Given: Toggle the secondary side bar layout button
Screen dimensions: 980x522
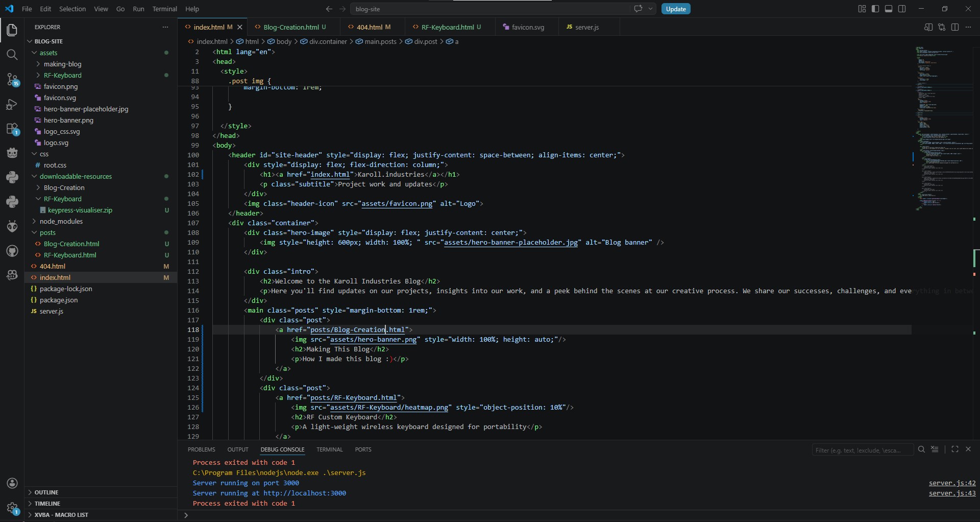Looking at the screenshot, I should tap(902, 9).
